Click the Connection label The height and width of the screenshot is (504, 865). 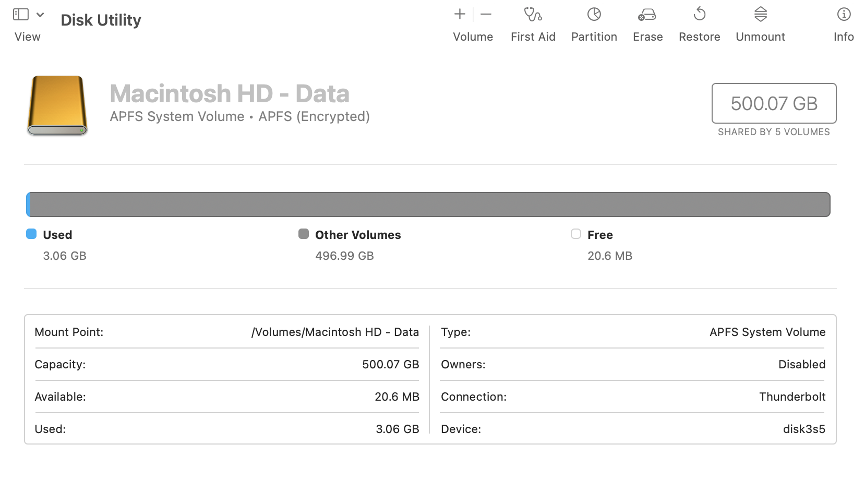point(474,397)
